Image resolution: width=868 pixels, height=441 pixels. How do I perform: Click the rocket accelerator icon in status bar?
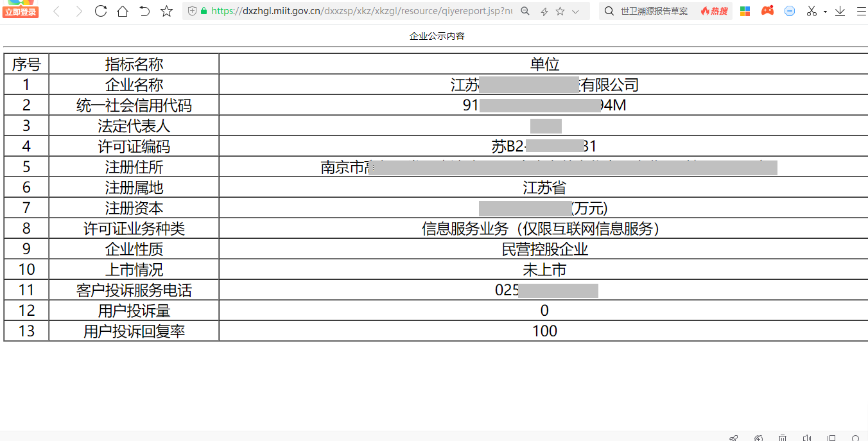point(734,437)
